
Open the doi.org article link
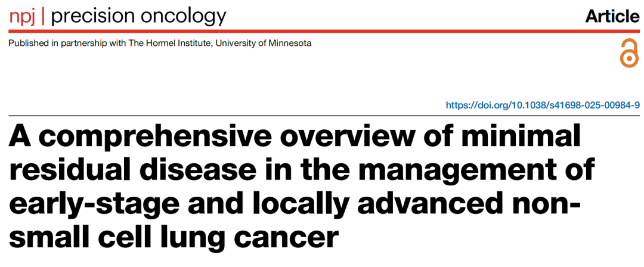(x=543, y=106)
